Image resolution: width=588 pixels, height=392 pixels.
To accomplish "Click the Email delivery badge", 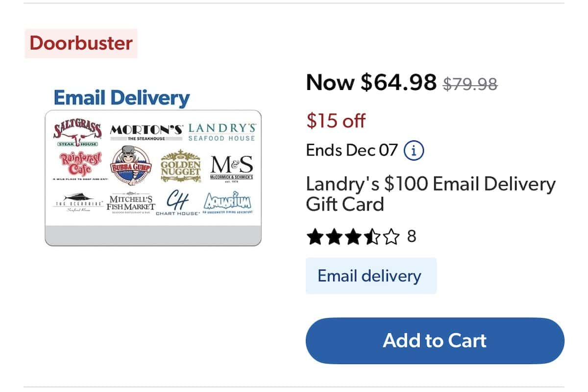I will click(371, 276).
